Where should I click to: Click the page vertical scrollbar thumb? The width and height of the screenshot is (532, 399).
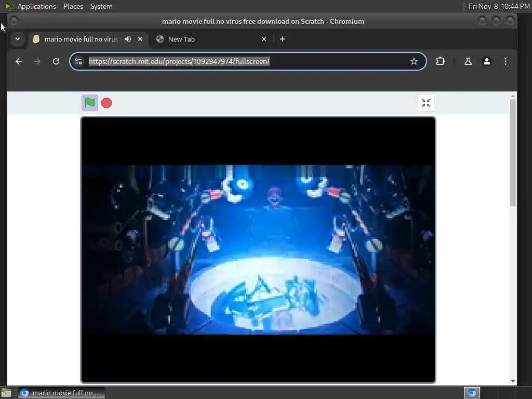point(513,153)
